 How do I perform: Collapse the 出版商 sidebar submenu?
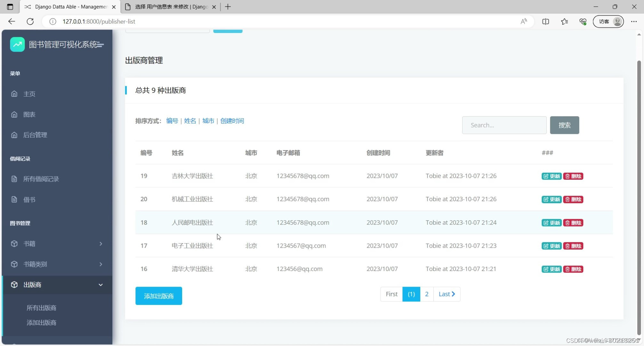coord(101,284)
